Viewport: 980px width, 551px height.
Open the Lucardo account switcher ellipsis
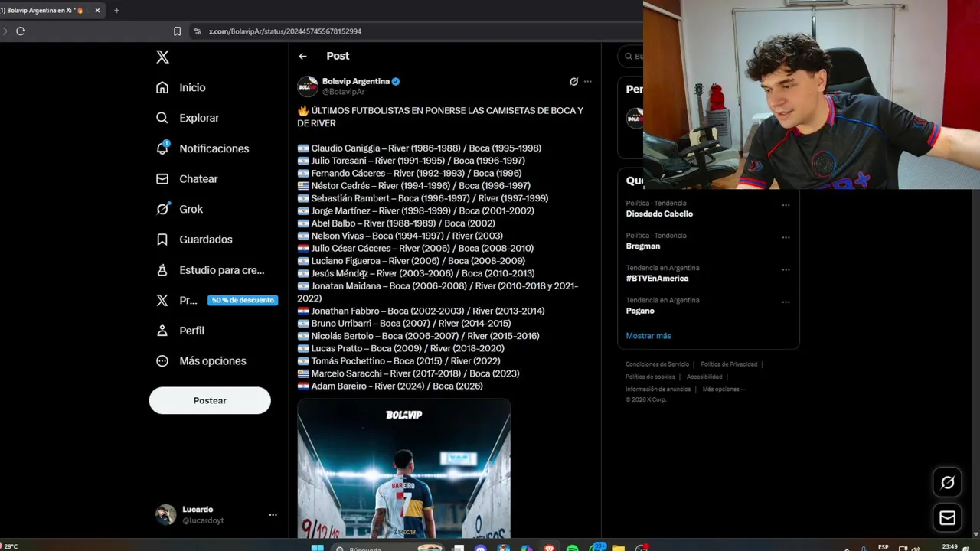pos(273,515)
